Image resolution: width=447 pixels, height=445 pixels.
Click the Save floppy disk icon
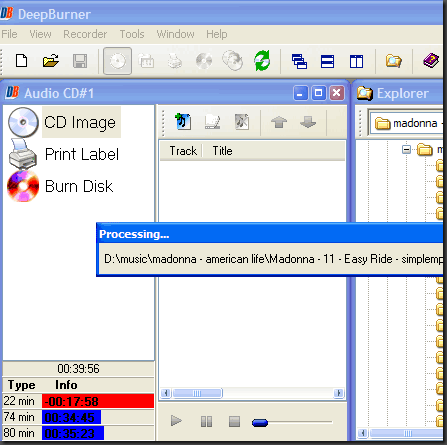pos(80,61)
